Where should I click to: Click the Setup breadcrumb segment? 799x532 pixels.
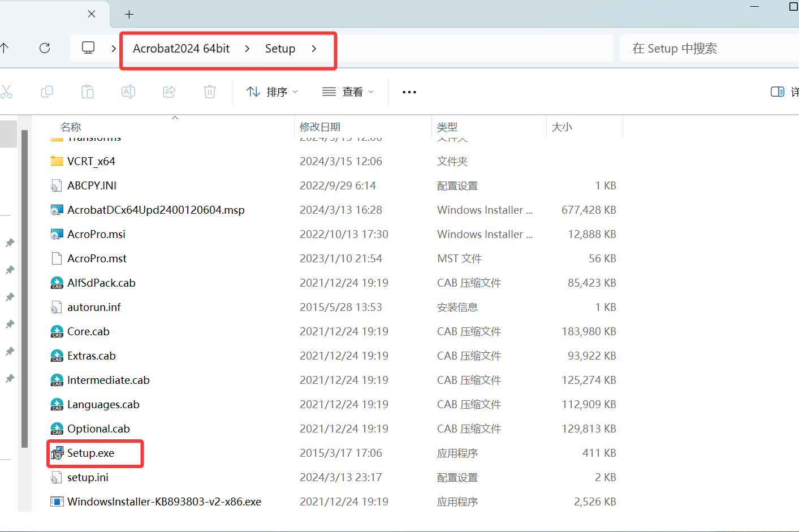(x=280, y=49)
